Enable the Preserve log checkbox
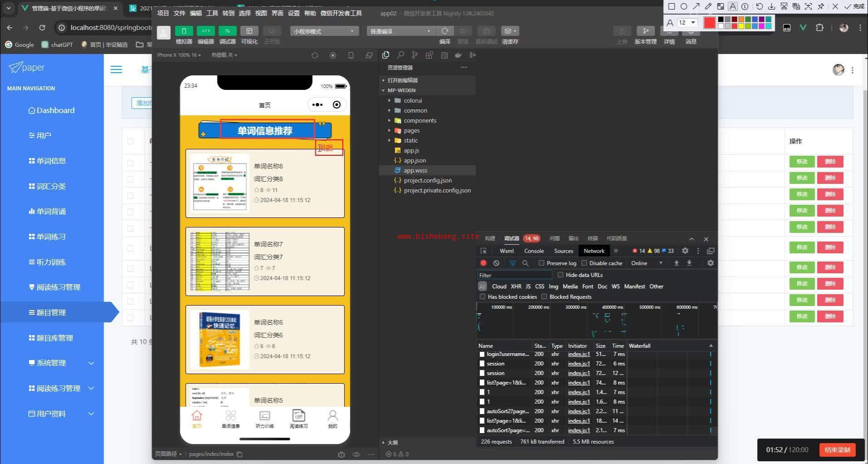This screenshot has width=868, height=464. pyautogui.click(x=541, y=263)
